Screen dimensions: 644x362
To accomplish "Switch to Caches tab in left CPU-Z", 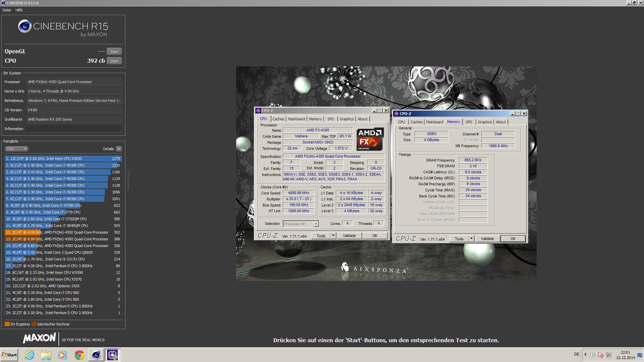I will [278, 119].
